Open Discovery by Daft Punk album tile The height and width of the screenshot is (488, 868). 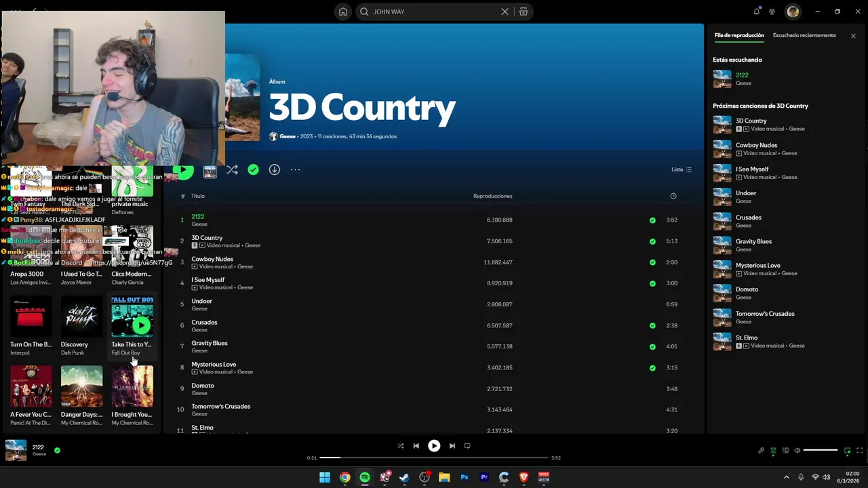coord(81,325)
